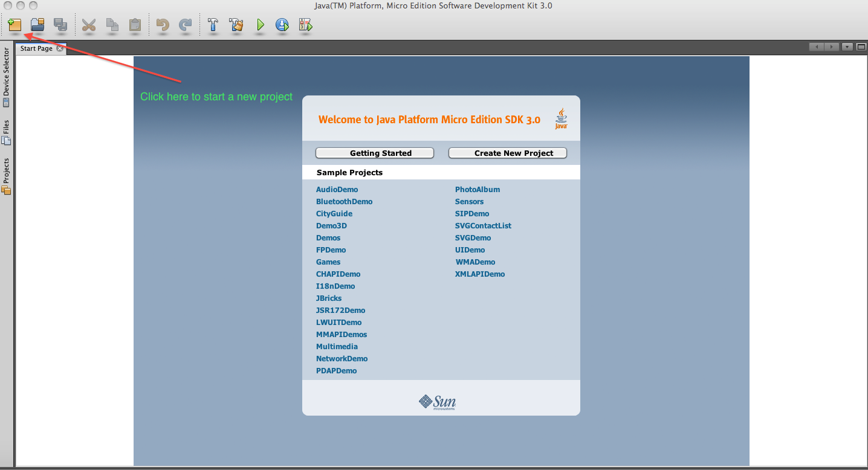
Task: Open the Files side tab
Action: [x=6, y=132]
